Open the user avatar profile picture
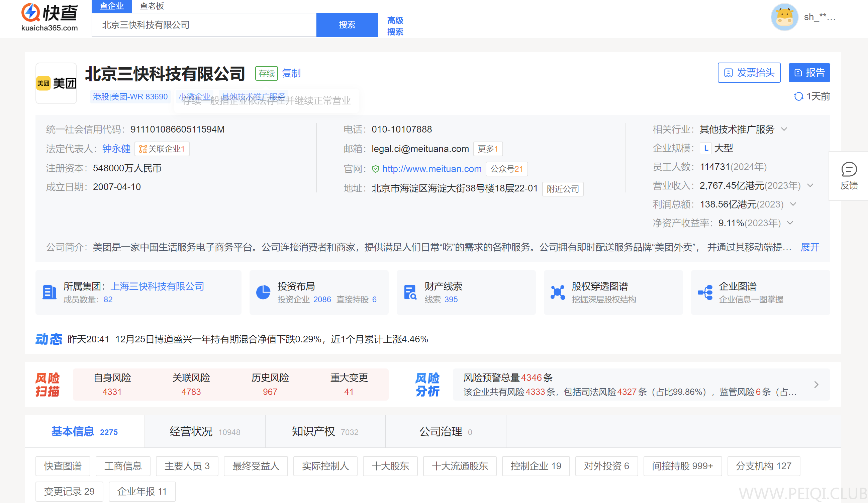Image resolution: width=868 pixels, height=503 pixels. (784, 17)
